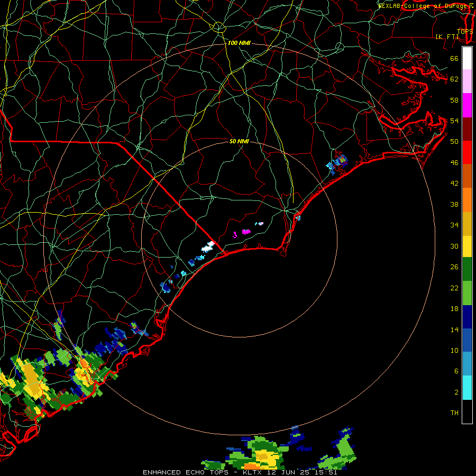This screenshot has height=476, width=476.
Task: Click the 50 NMI range ring label
Action: 239,141
